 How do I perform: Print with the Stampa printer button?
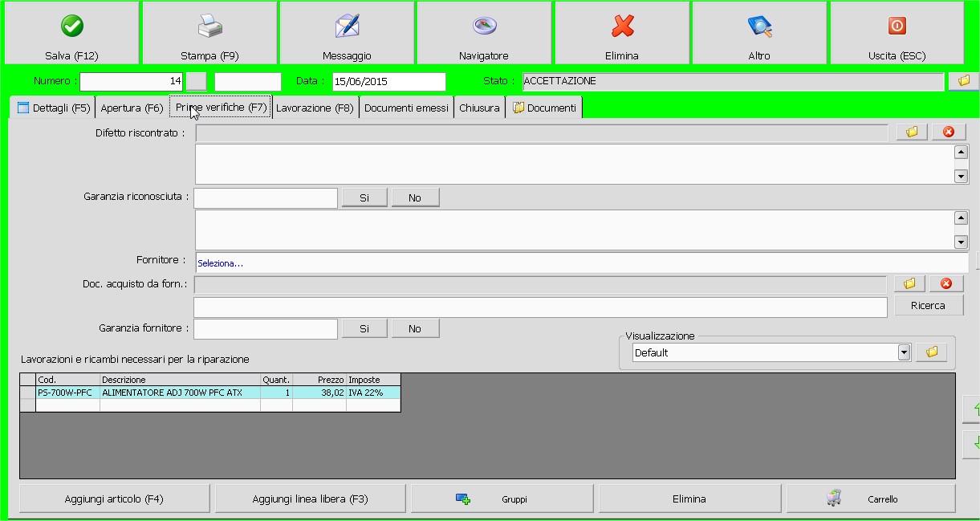[209, 34]
